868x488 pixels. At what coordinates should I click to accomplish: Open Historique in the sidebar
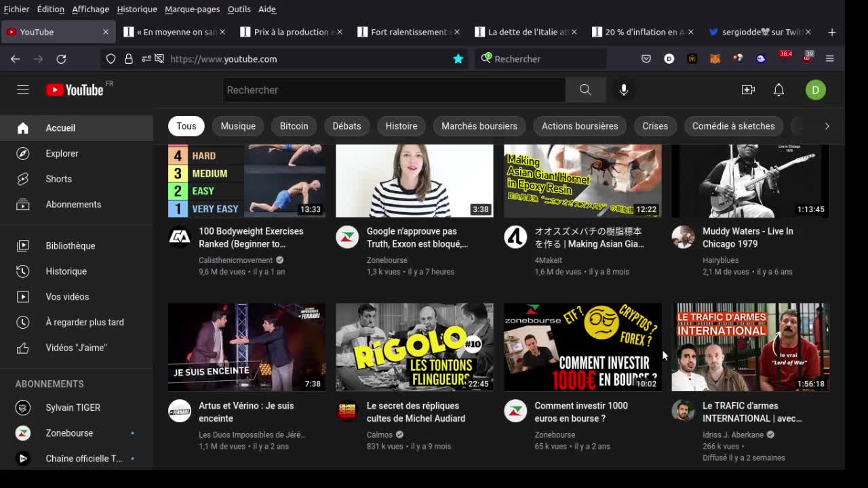click(x=77, y=271)
